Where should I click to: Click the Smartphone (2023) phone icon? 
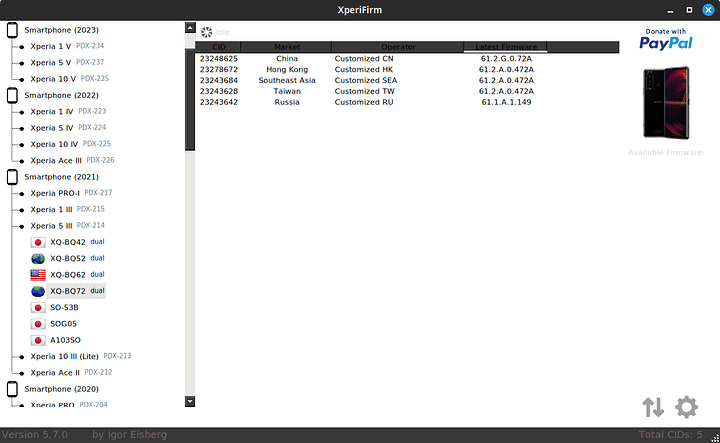coord(14,30)
